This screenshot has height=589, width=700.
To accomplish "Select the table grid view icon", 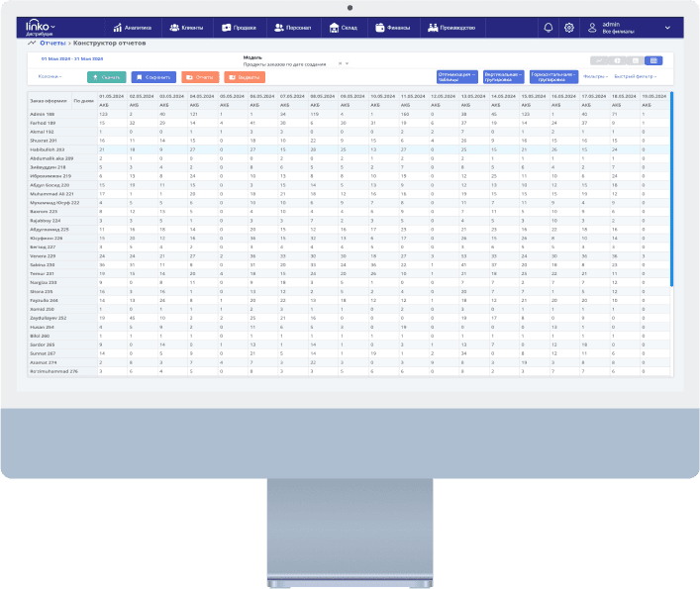I will pyautogui.click(x=653, y=60).
